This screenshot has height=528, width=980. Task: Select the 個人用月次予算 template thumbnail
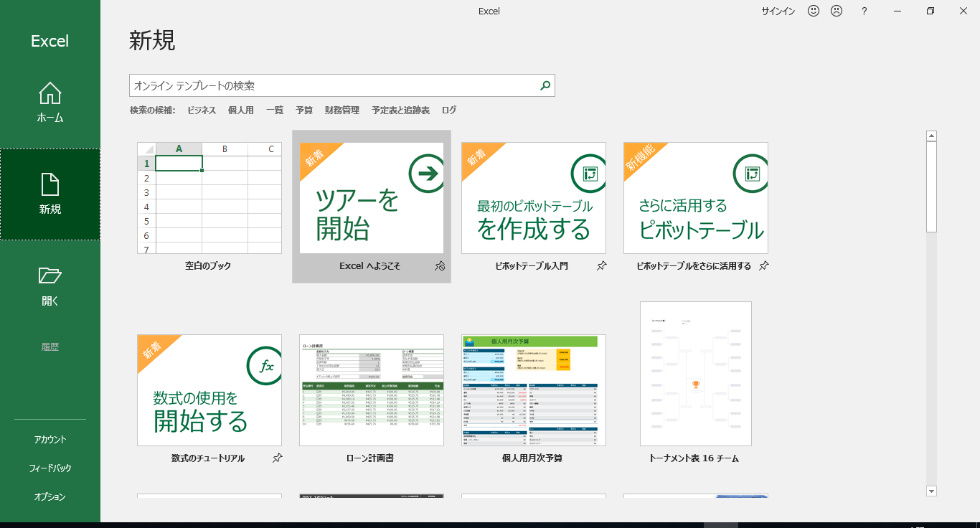coord(534,390)
